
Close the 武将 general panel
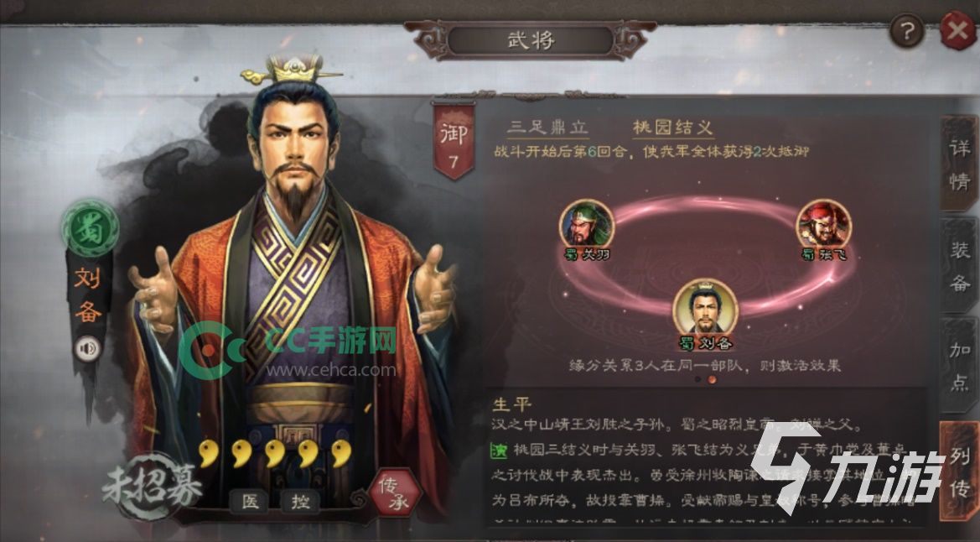[x=958, y=29]
